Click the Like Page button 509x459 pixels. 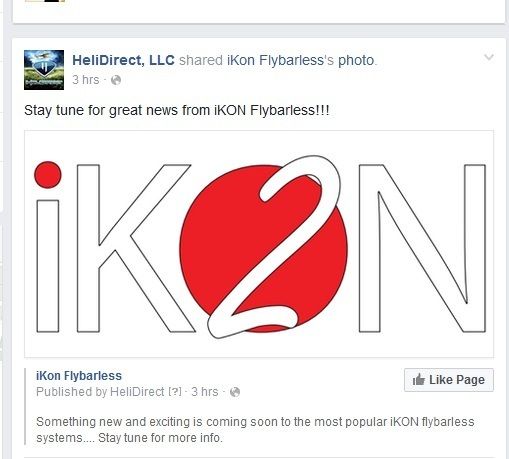tap(449, 380)
